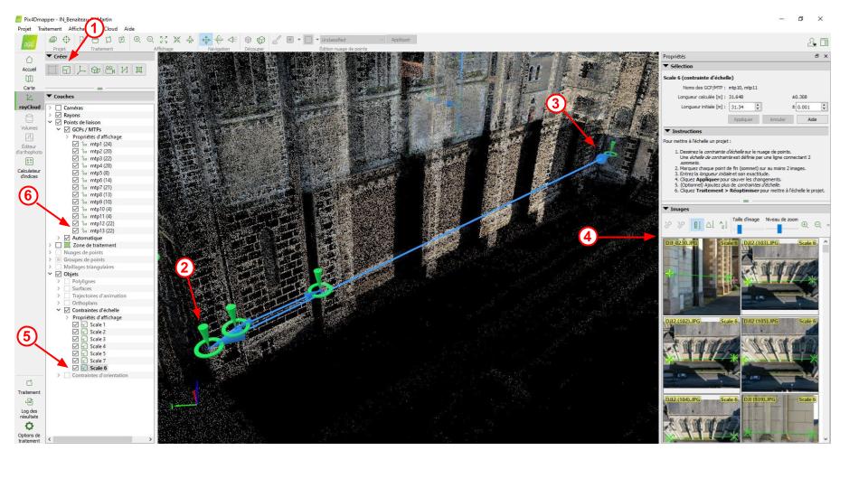
Task: Toggle visibility of the Scale 3 constraint
Action: 76,338
